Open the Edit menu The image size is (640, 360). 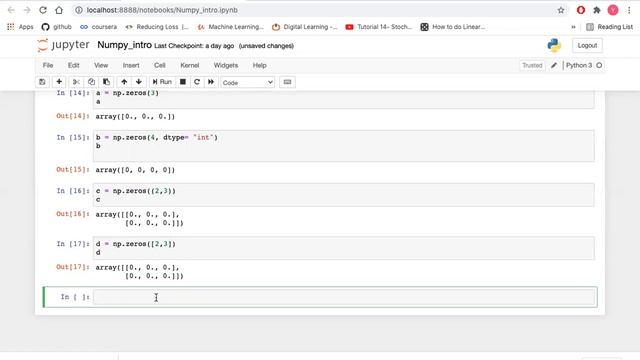pyautogui.click(x=73, y=65)
